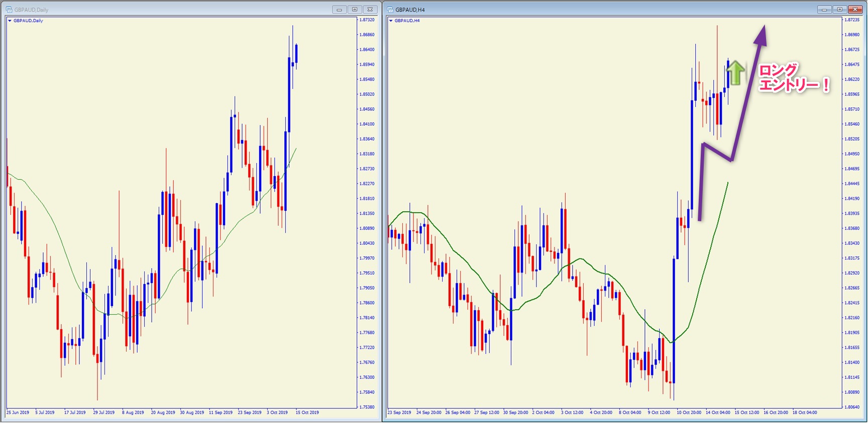868x423 pixels.
Task: Click price level 1.84950 on H4 axis
Action: pos(851,154)
